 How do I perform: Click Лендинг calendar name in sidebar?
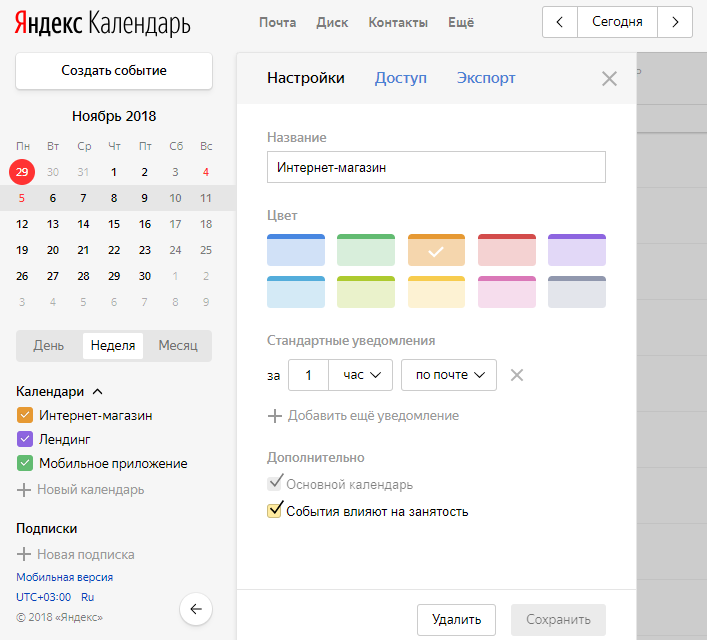pyautogui.click(x=64, y=439)
